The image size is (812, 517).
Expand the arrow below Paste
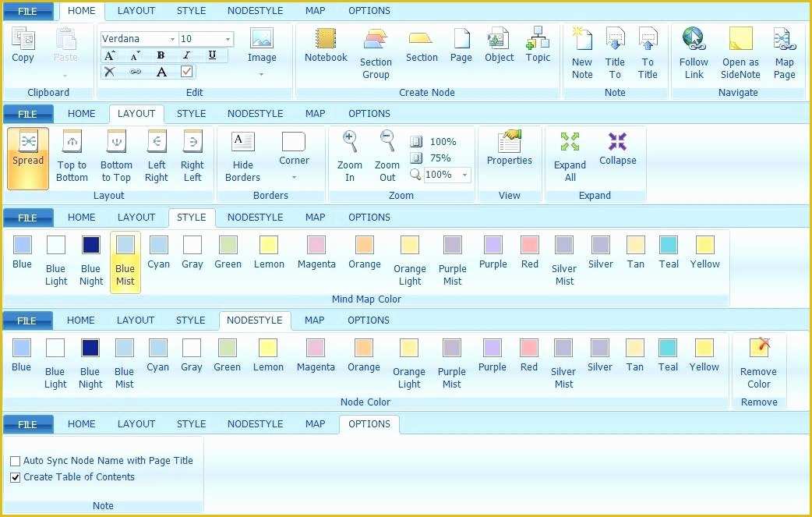click(65, 76)
